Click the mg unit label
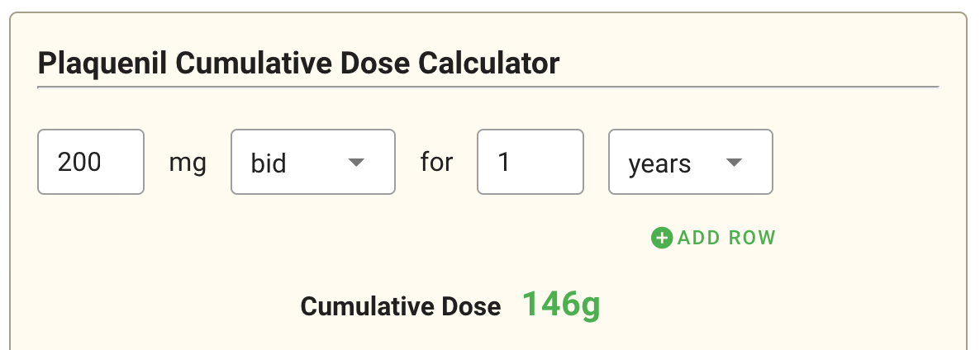 click(188, 163)
